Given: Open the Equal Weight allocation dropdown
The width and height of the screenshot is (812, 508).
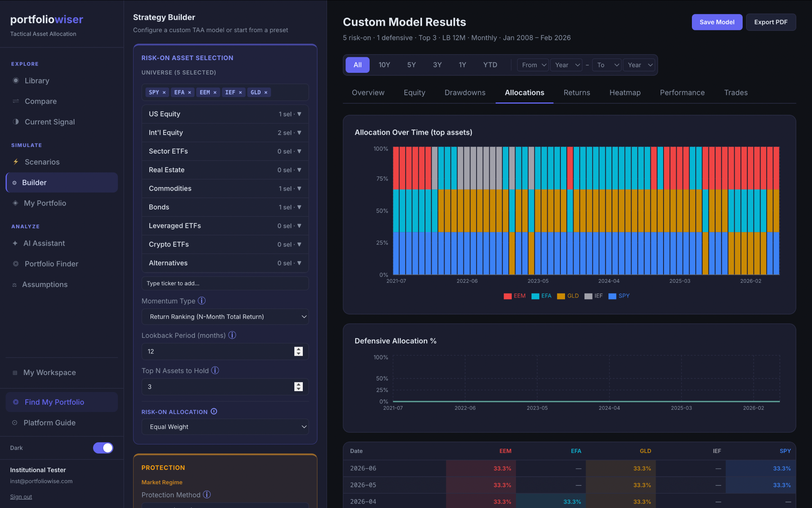Looking at the screenshot, I should tap(225, 427).
